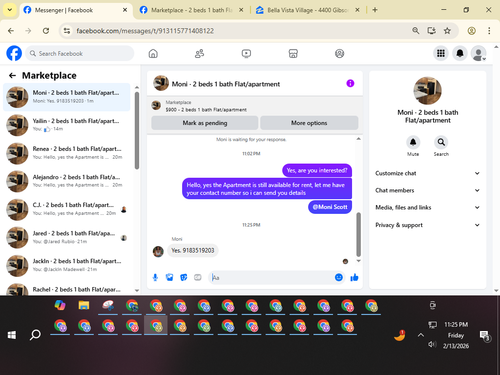Viewport: 500px width, 375px height.
Task: Expand Media, files and links section
Action: tap(427, 207)
